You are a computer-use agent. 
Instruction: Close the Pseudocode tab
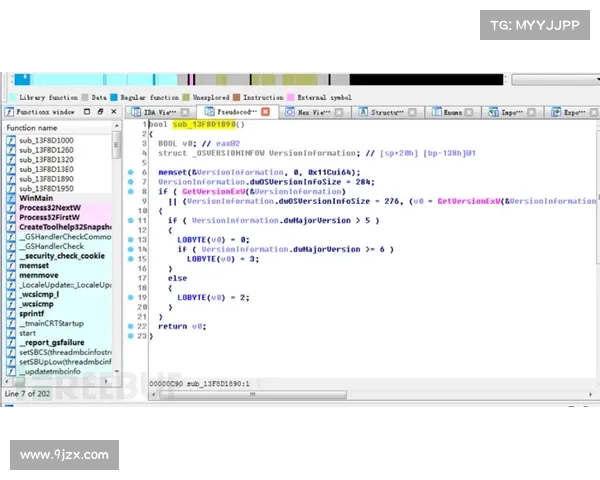pyautogui.click(x=268, y=113)
